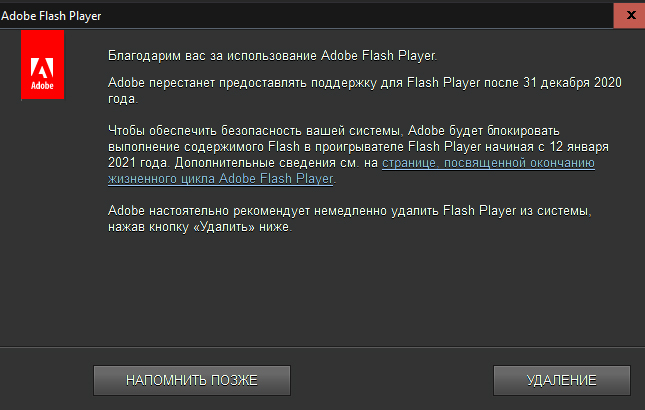Click the "Adobe Flash Player" window title text

coord(51,16)
